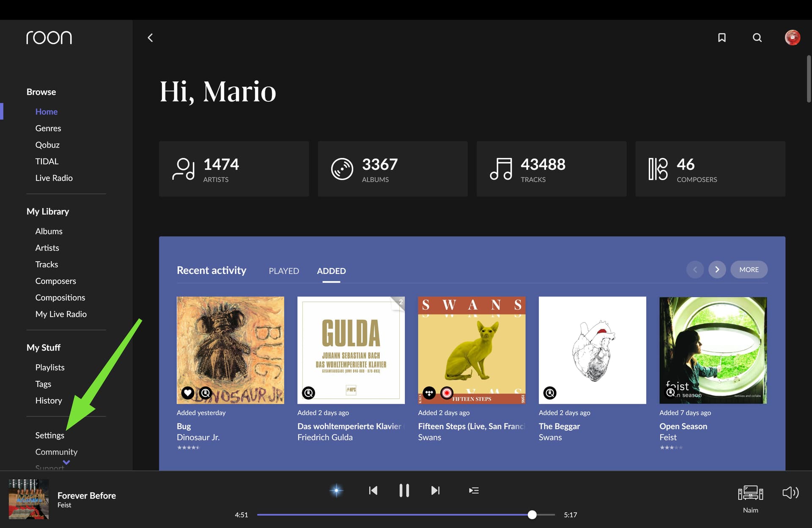
Task: Click the Qobuz badge on The Beggar cover
Action: 550,393
